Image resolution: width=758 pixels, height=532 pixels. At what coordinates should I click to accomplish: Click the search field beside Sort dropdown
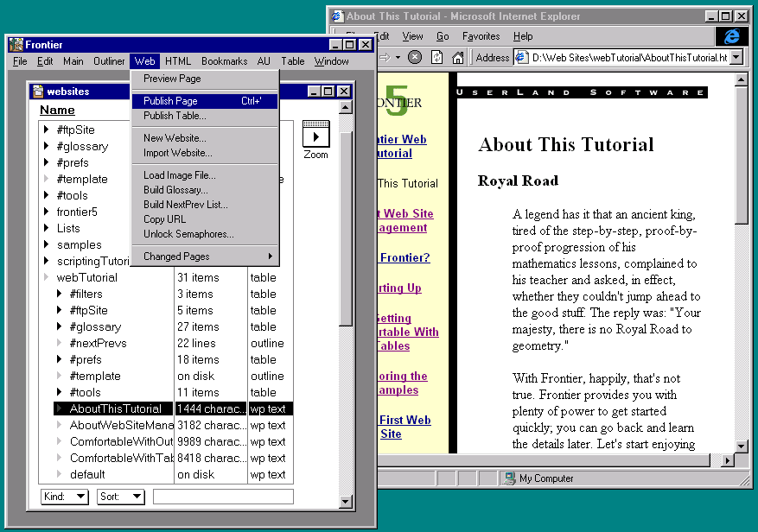click(x=223, y=497)
